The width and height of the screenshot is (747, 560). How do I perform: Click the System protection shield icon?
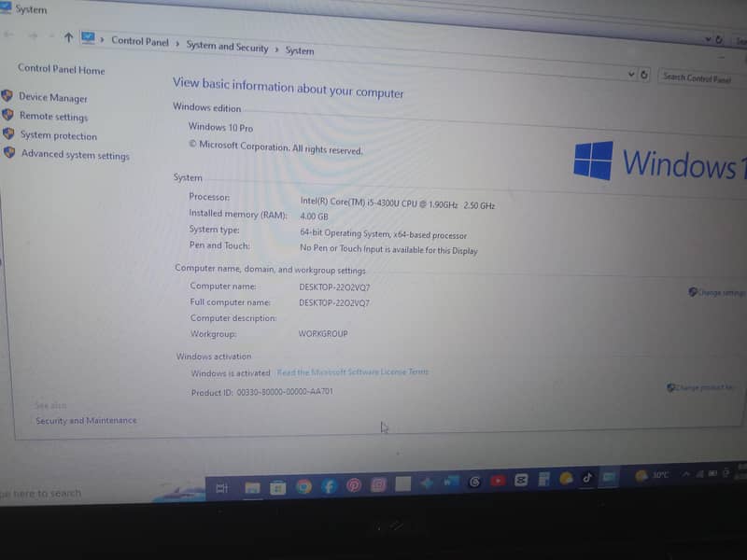pos(8,133)
